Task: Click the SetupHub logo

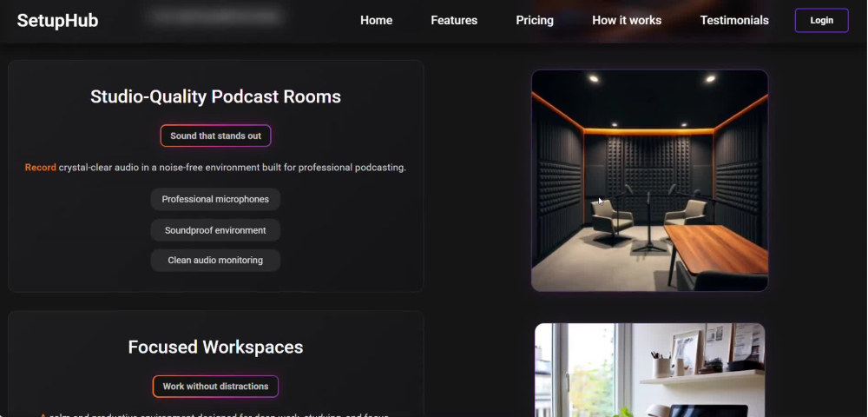Action: pos(57,21)
